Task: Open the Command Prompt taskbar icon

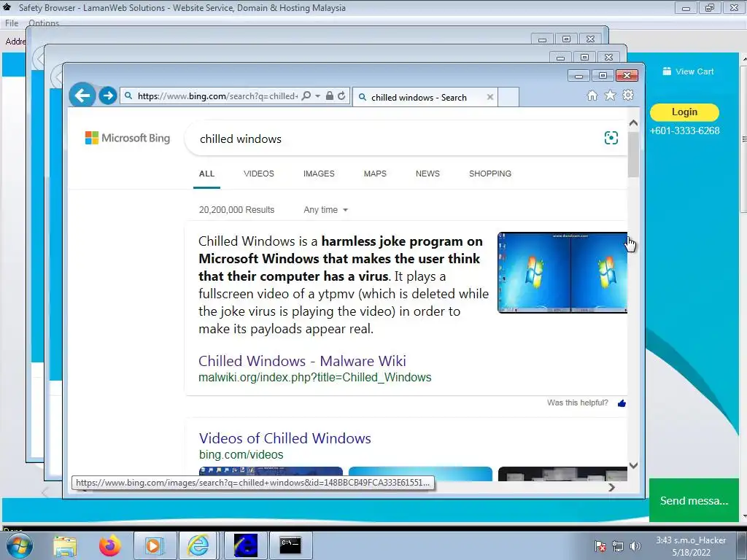Action: point(290,545)
